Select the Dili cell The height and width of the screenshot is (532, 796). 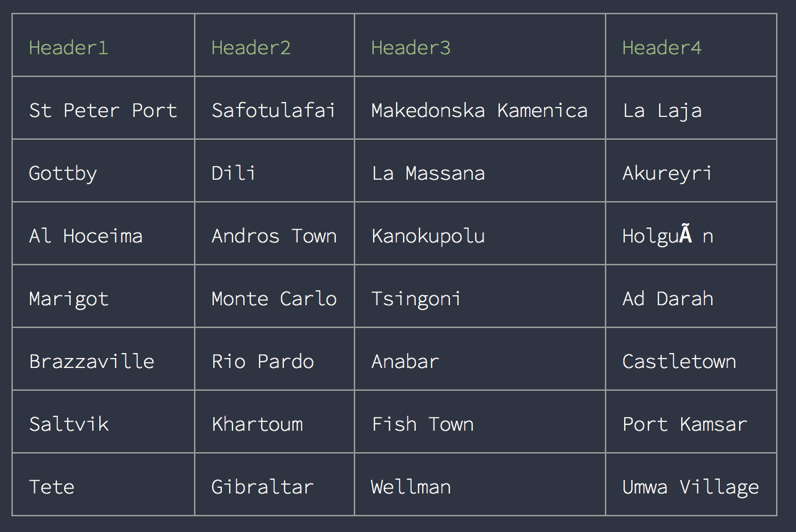[275, 170]
